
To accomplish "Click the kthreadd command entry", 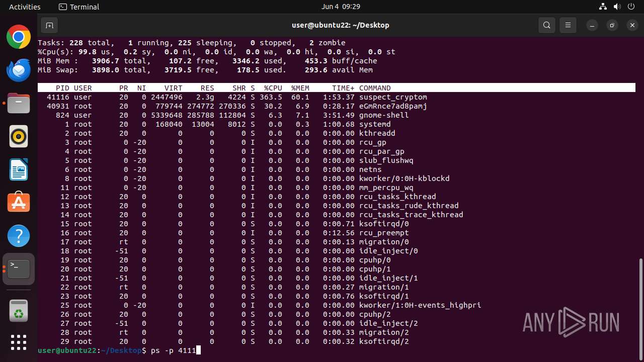I will coord(377,133).
